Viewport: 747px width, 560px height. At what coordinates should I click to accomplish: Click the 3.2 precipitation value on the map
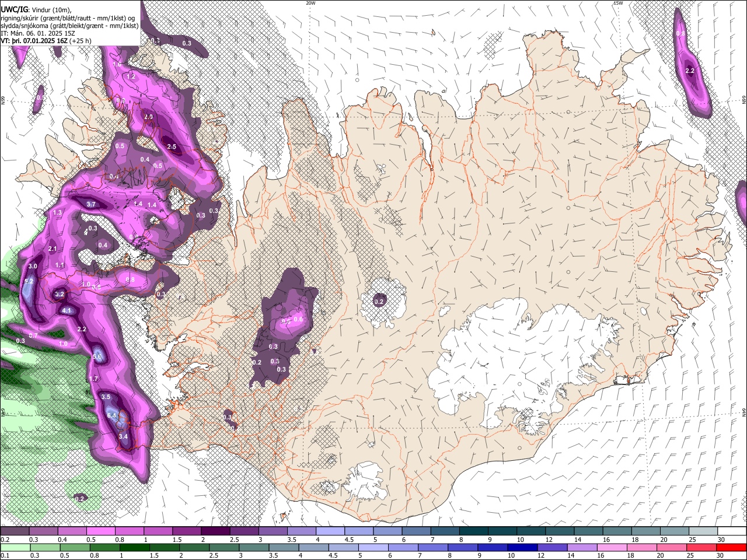point(60,295)
